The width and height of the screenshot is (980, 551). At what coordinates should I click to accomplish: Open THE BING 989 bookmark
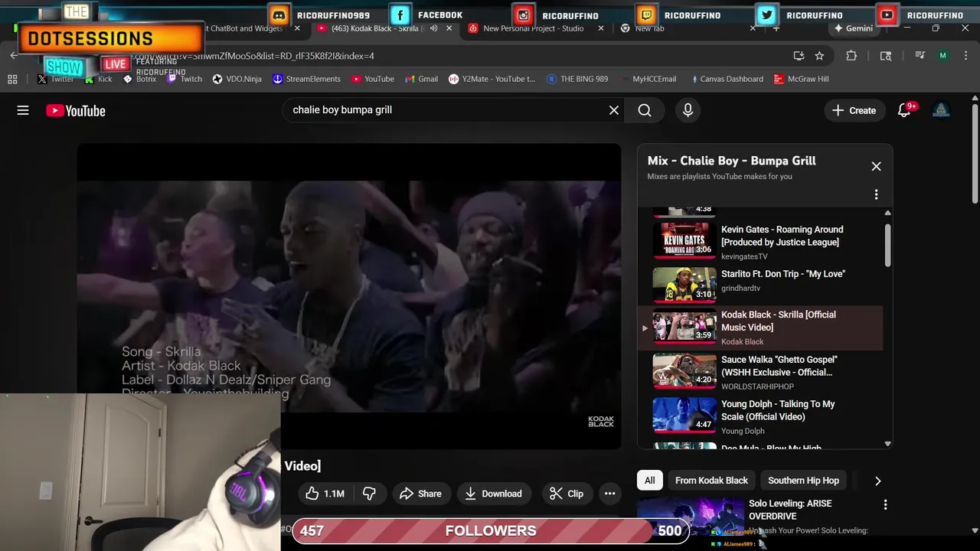[577, 79]
